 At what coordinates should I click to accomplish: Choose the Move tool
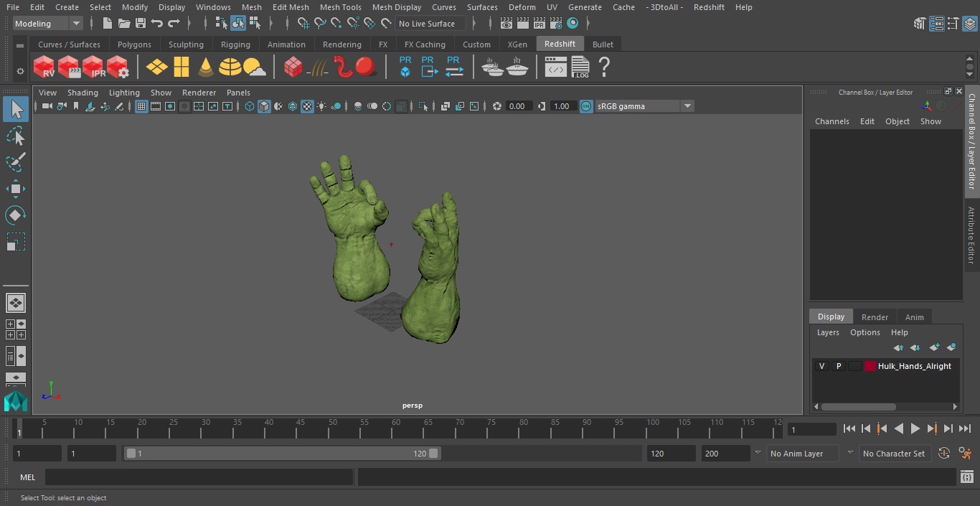click(16, 189)
